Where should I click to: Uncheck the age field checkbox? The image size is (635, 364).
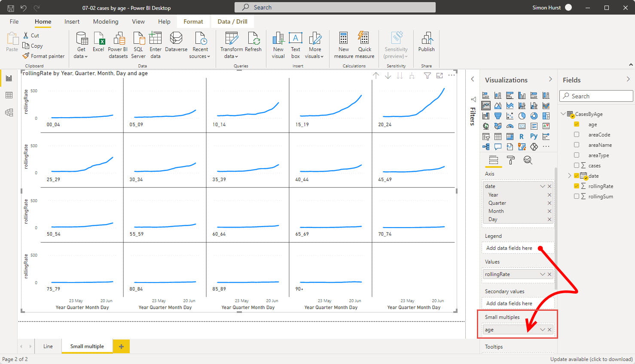(x=577, y=124)
